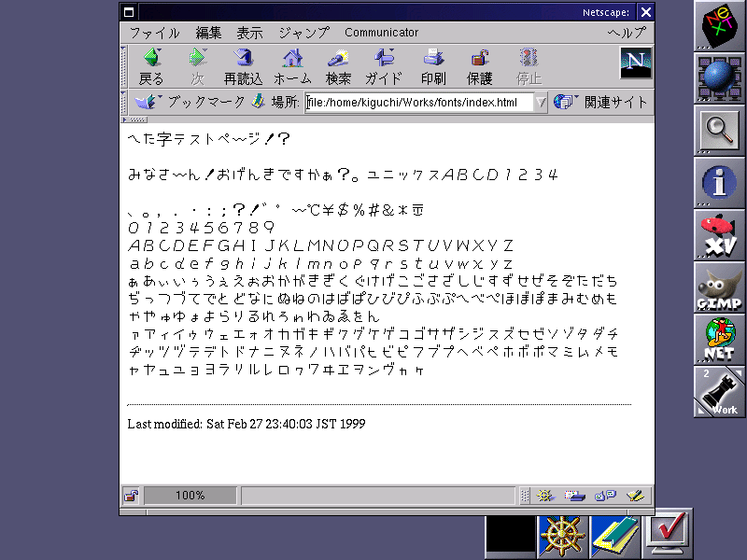This screenshot has width=747, height=560.
Task: Click the URL location field
Action: pos(419,103)
